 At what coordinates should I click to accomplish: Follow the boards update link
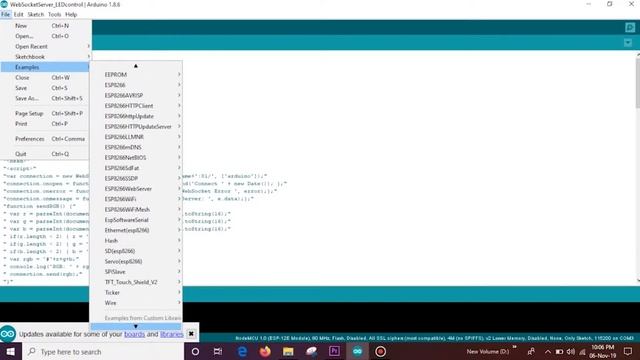(x=134, y=334)
